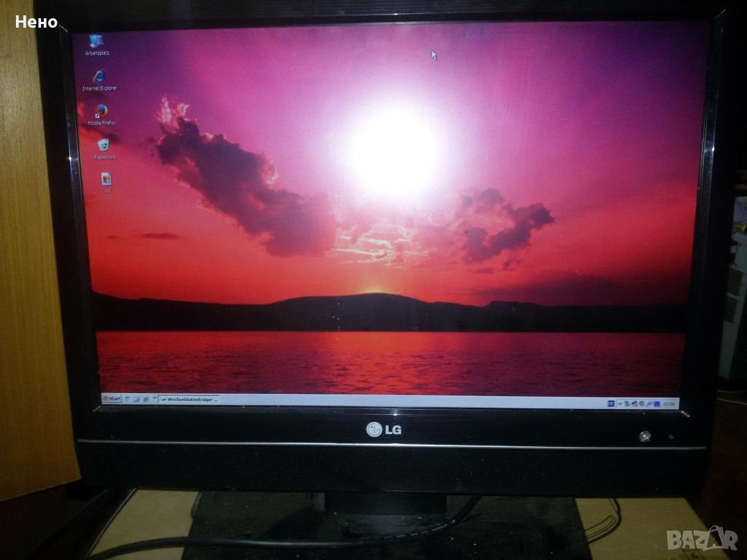The width and height of the screenshot is (747, 560).
Task: Select the Papierkorb recycle bin icon
Action: (x=104, y=145)
